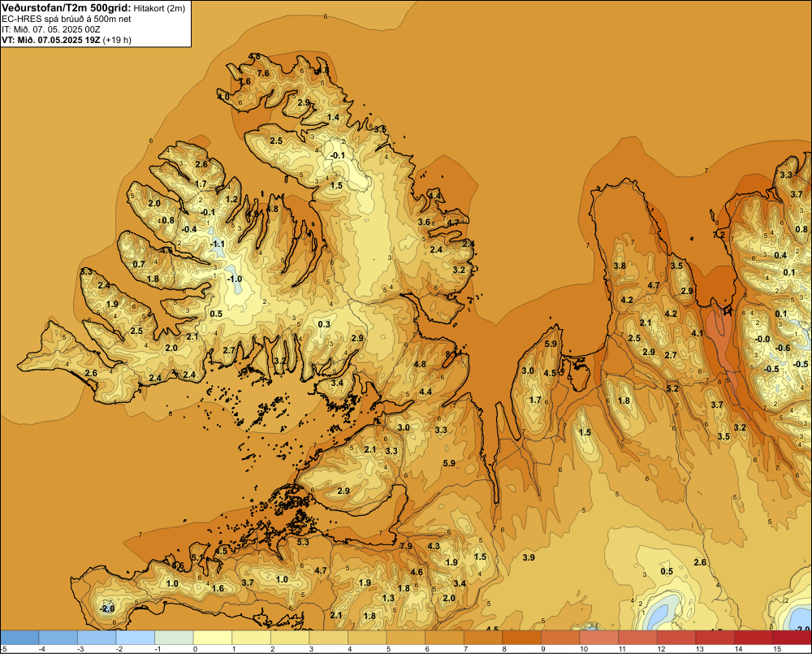The height and width of the screenshot is (654, 812).
Task: Click the '-1.0' temperature value on the map
Action: 234,279
